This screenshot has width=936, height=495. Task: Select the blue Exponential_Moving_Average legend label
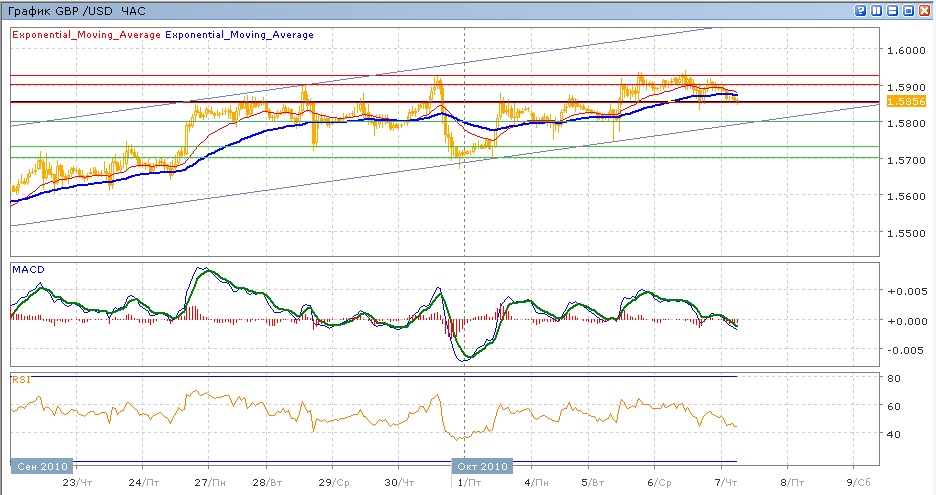pyautogui.click(x=239, y=34)
